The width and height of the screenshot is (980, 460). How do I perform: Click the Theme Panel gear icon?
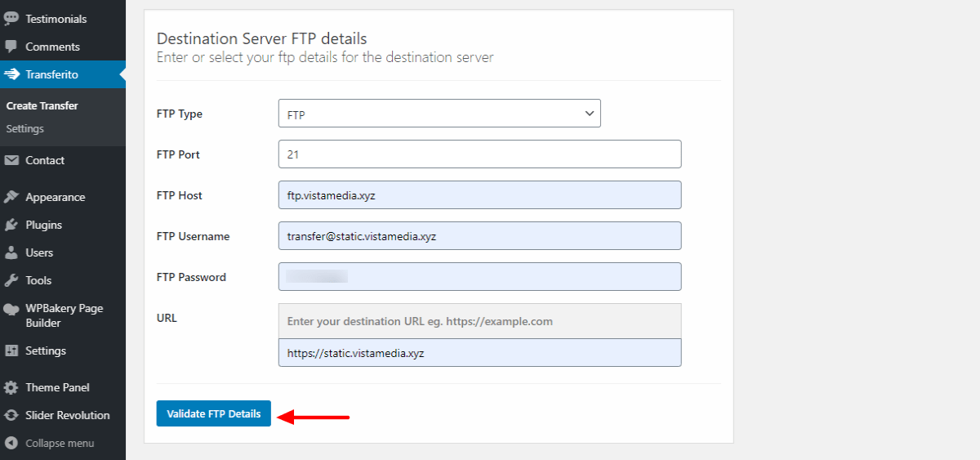(x=11, y=387)
